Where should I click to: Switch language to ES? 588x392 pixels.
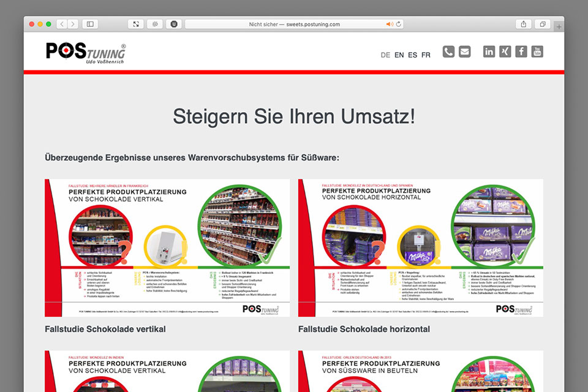pyautogui.click(x=412, y=55)
